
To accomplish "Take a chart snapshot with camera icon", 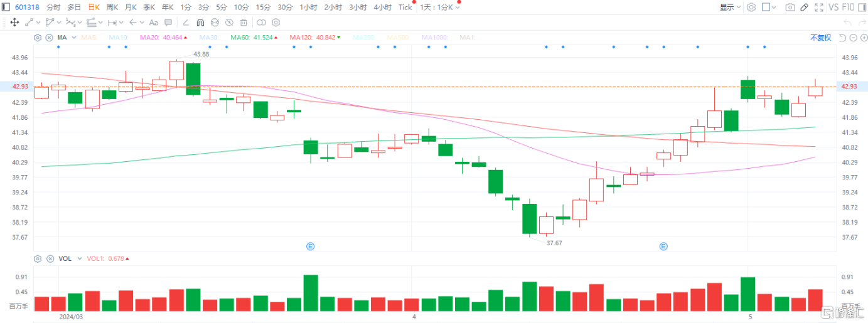I will pos(790,8).
